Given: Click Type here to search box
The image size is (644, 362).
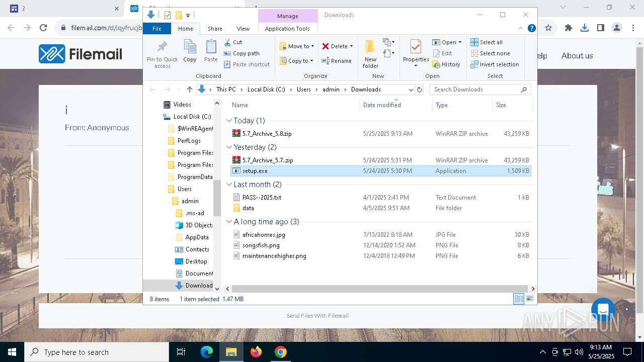Looking at the screenshot, I should pyautogui.click(x=97, y=352).
